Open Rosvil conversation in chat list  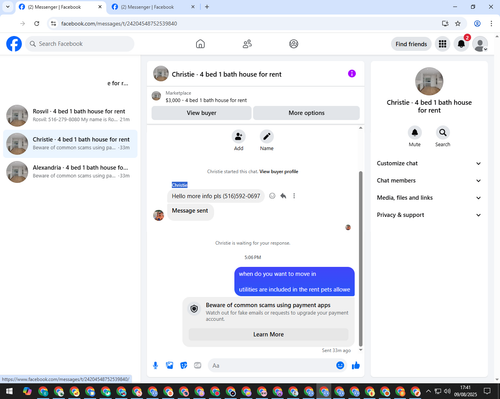(70, 115)
